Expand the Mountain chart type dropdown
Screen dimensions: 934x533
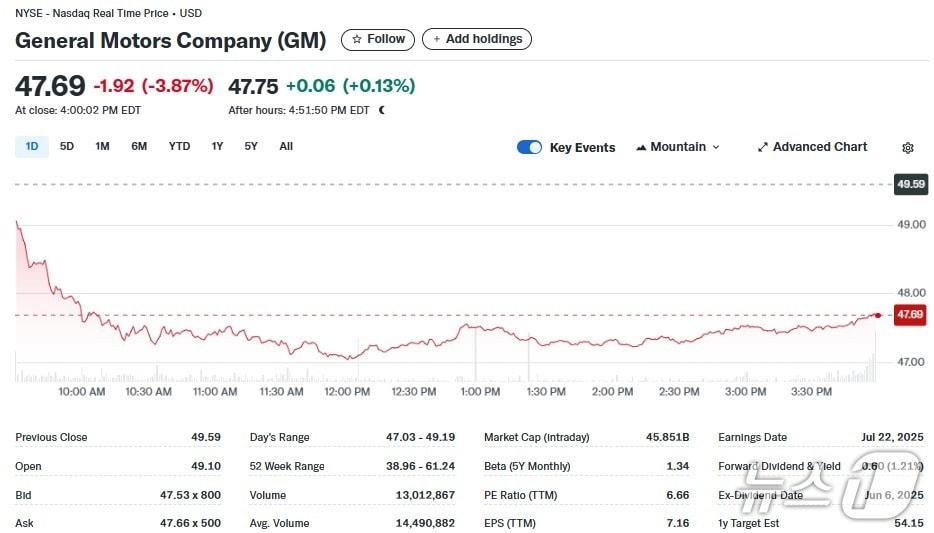tap(678, 147)
